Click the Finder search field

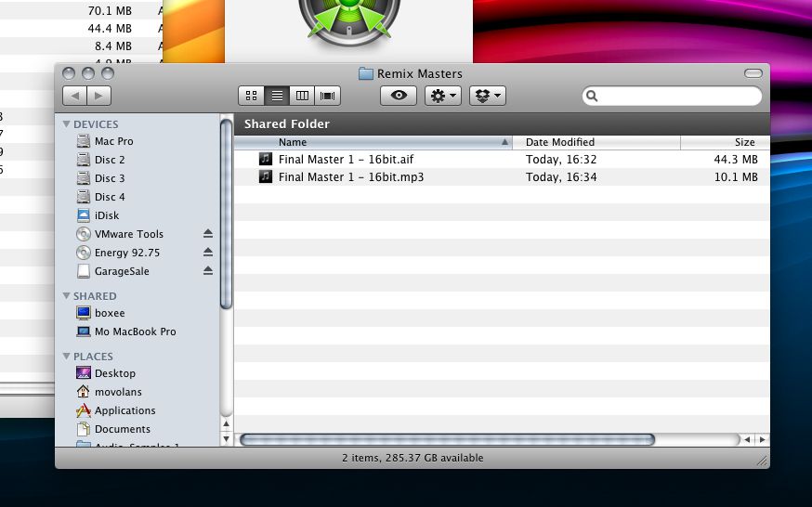672,96
